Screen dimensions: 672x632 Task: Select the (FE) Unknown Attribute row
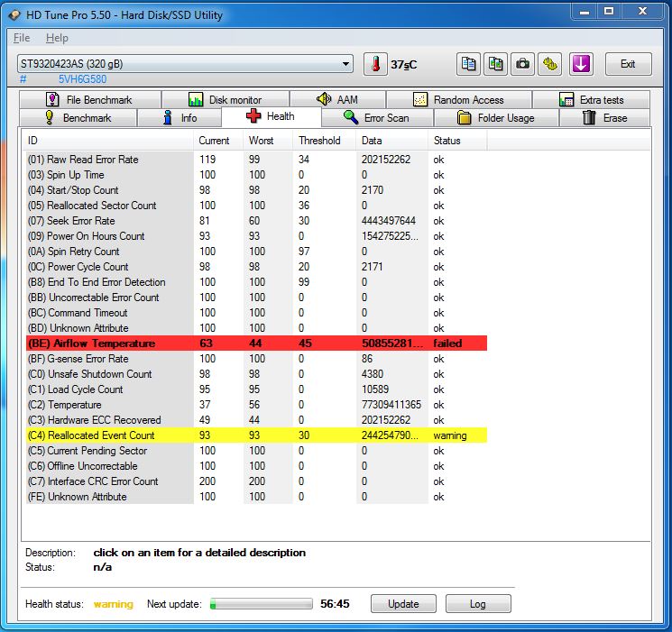[x=256, y=497]
